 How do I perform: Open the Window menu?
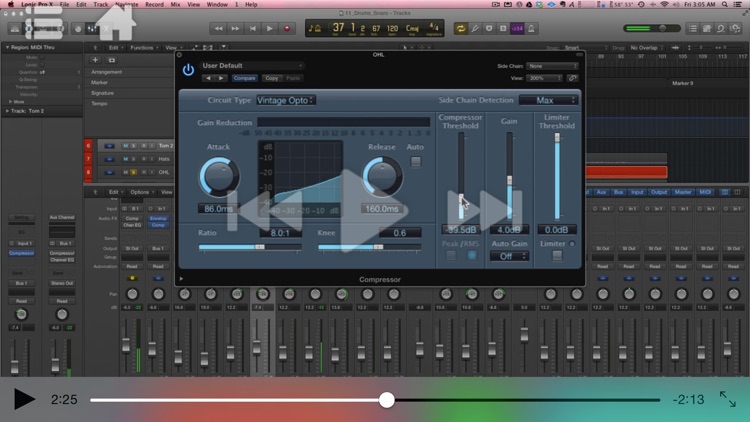pyautogui.click(x=217, y=4)
